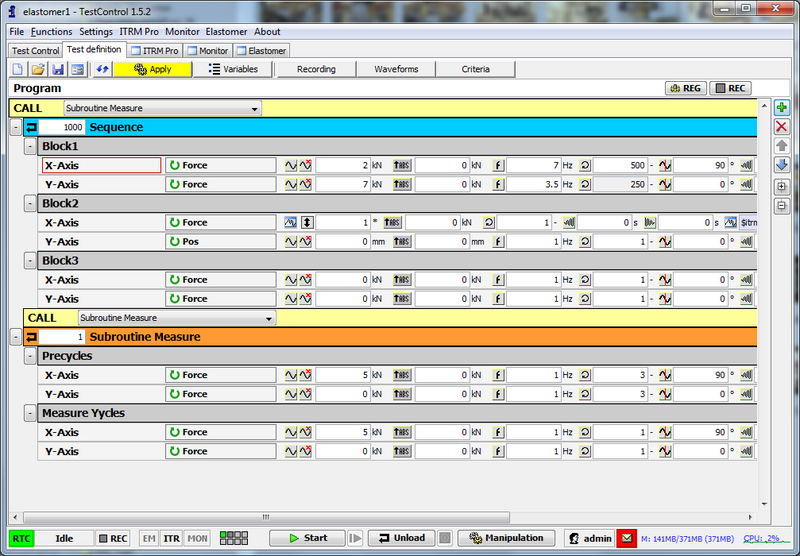Click the step-forward icon next to Start
Image resolution: width=800 pixels, height=556 pixels.
tap(355, 538)
